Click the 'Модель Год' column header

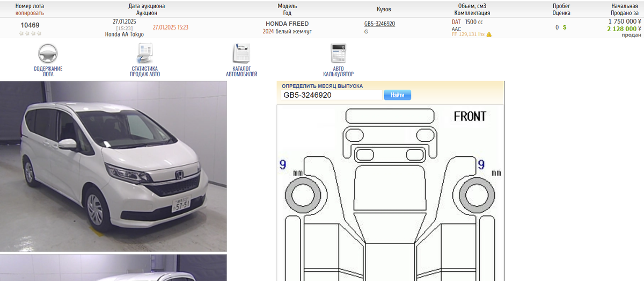coord(287,9)
